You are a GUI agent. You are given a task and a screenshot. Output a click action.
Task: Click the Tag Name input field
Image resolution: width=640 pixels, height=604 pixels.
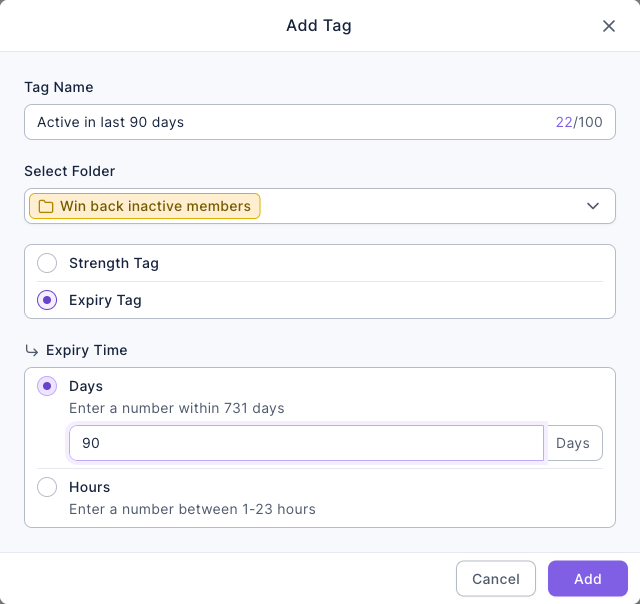pyautogui.click(x=320, y=122)
